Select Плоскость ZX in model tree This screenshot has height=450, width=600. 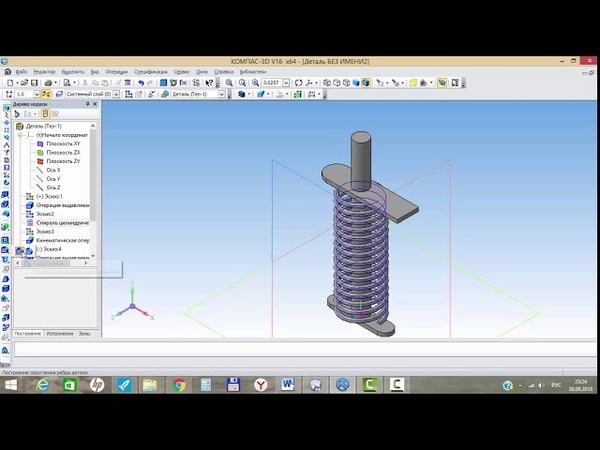click(x=62, y=152)
